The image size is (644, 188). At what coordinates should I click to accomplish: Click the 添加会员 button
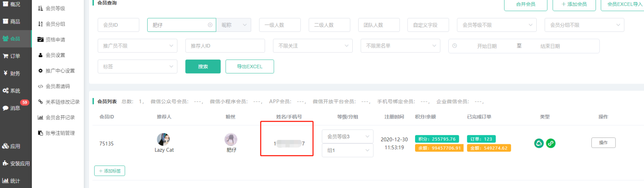tap(574, 4)
